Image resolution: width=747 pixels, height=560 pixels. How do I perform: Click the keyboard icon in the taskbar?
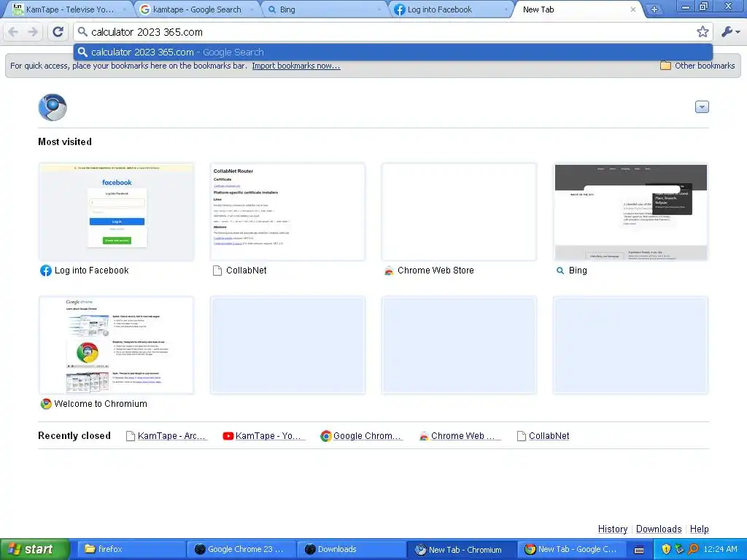click(639, 550)
